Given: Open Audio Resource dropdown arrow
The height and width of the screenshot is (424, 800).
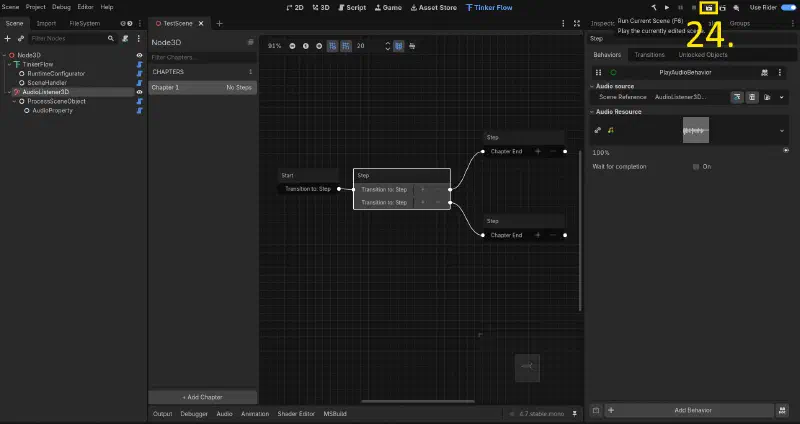Looking at the screenshot, I should click(x=782, y=131).
